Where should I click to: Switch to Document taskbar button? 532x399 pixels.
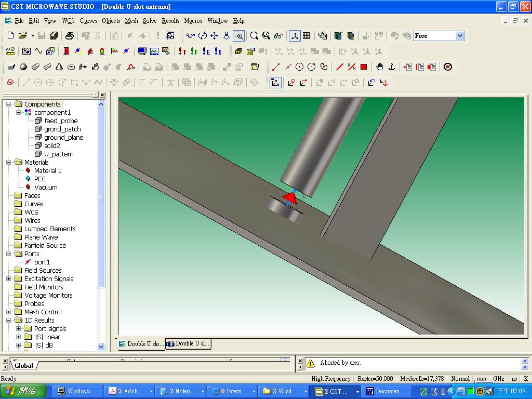click(385, 391)
